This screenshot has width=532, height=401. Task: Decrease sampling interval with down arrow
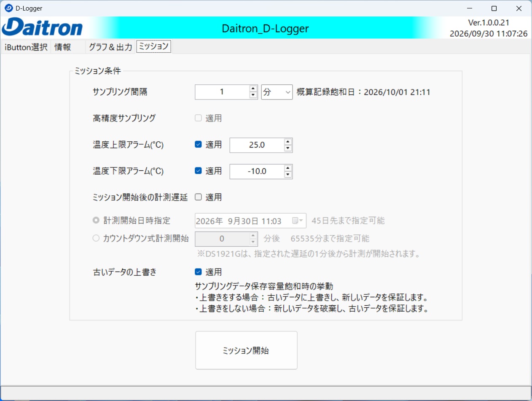coord(253,95)
